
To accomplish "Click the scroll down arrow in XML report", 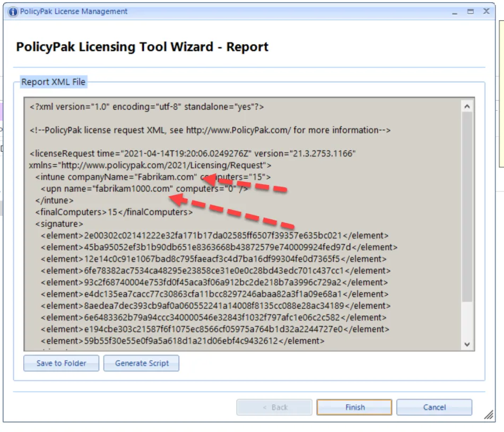I will (x=467, y=343).
